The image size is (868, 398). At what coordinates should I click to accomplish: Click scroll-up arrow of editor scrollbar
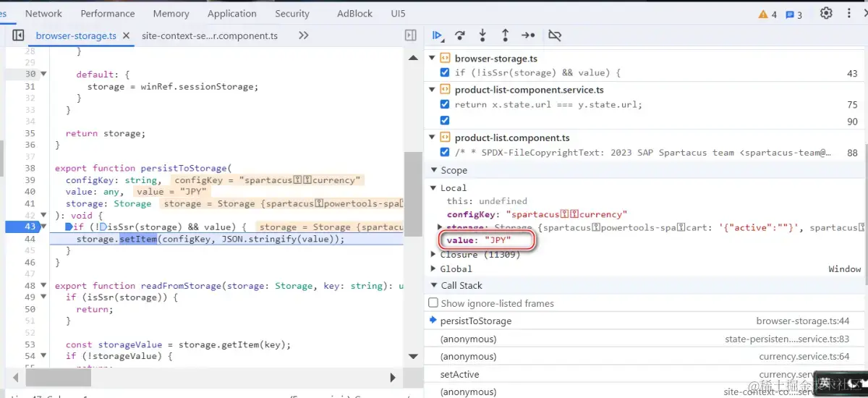(413, 57)
